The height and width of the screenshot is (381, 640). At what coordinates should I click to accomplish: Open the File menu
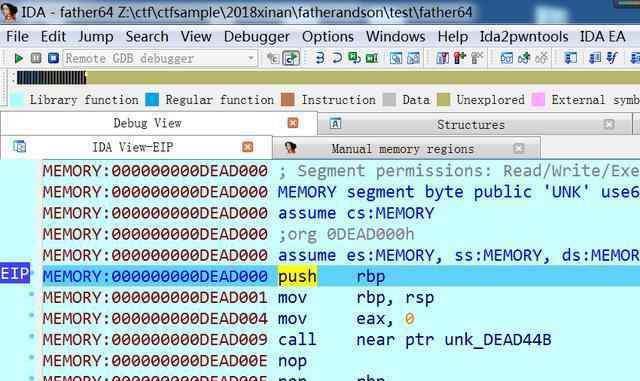(17, 36)
